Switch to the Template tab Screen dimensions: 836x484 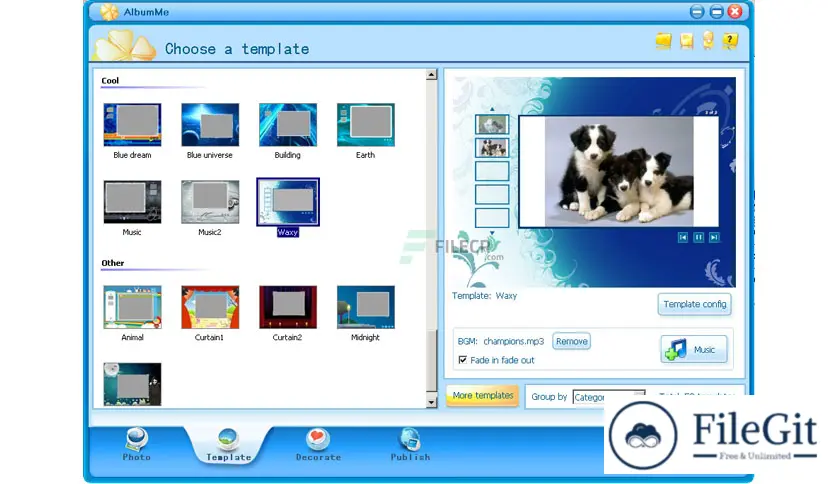228,445
